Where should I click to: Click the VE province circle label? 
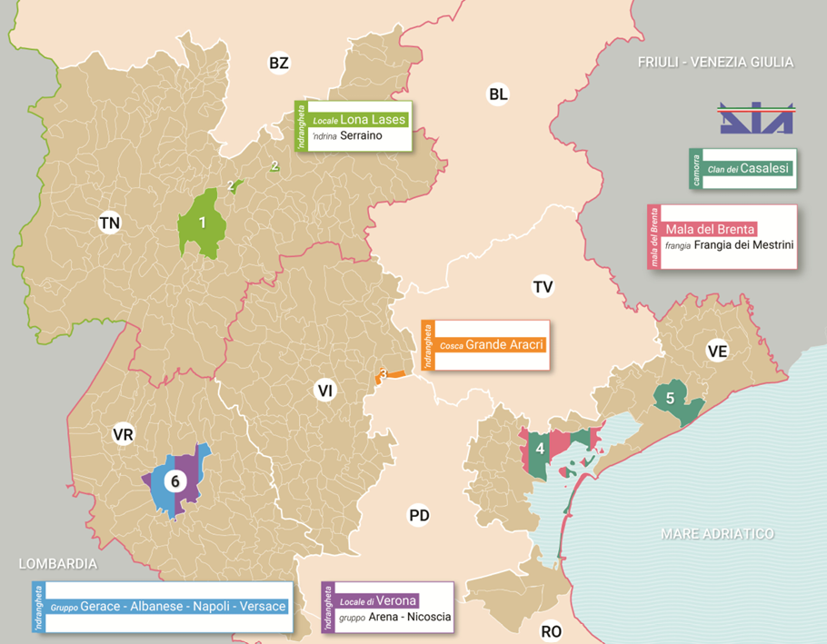pyautogui.click(x=718, y=352)
